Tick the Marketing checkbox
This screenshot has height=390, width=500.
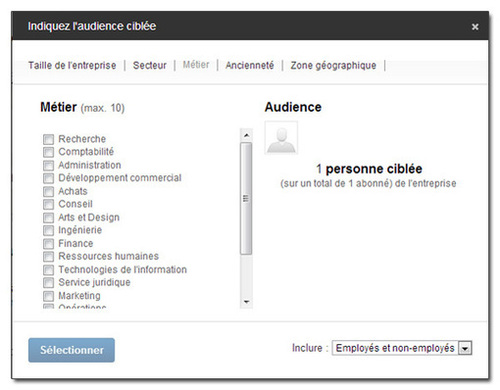48,296
